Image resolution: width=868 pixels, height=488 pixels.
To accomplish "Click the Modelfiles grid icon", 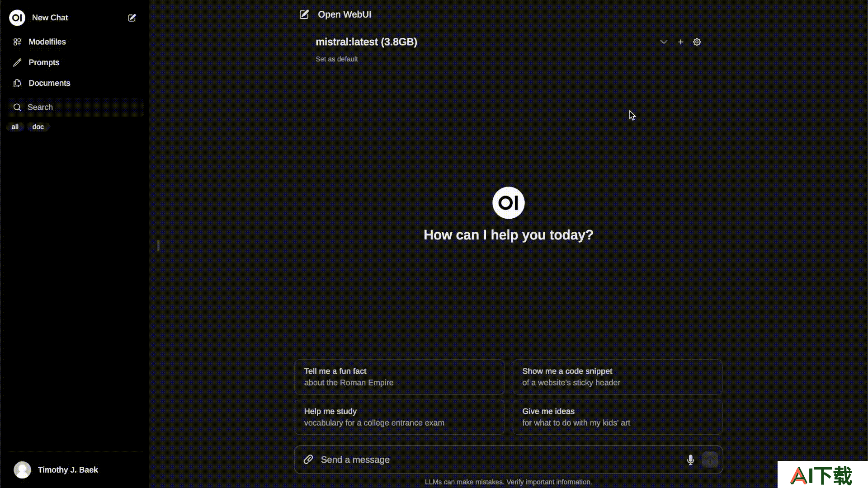I will pos(17,42).
